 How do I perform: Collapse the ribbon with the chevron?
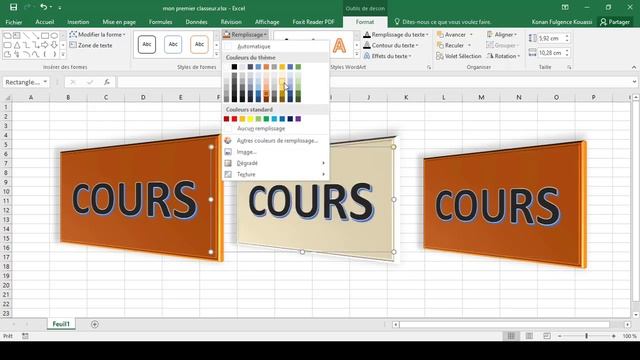point(634,67)
